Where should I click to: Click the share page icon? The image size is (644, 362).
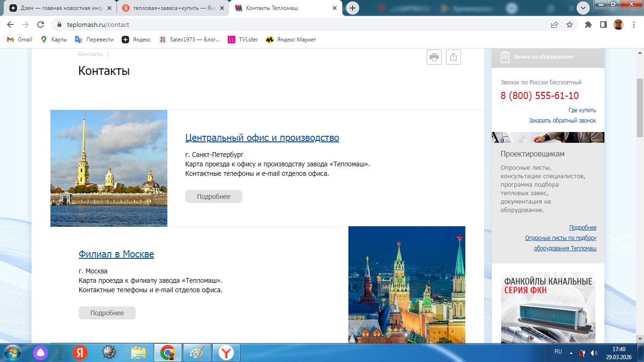(x=453, y=57)
